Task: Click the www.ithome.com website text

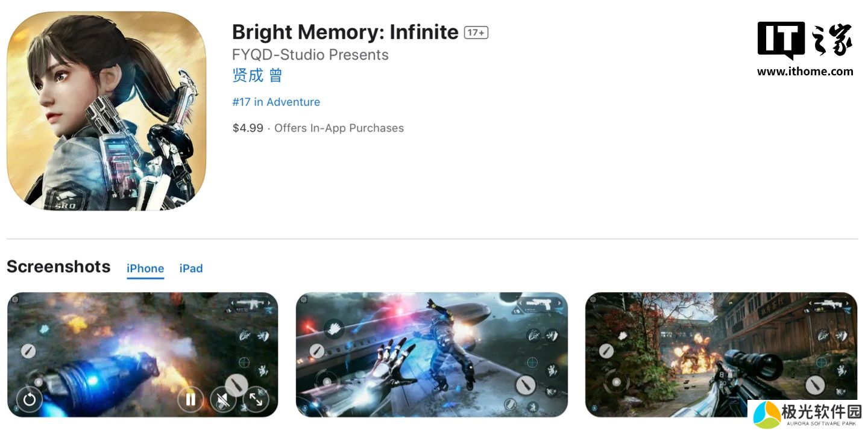Action: coord(805,71)
